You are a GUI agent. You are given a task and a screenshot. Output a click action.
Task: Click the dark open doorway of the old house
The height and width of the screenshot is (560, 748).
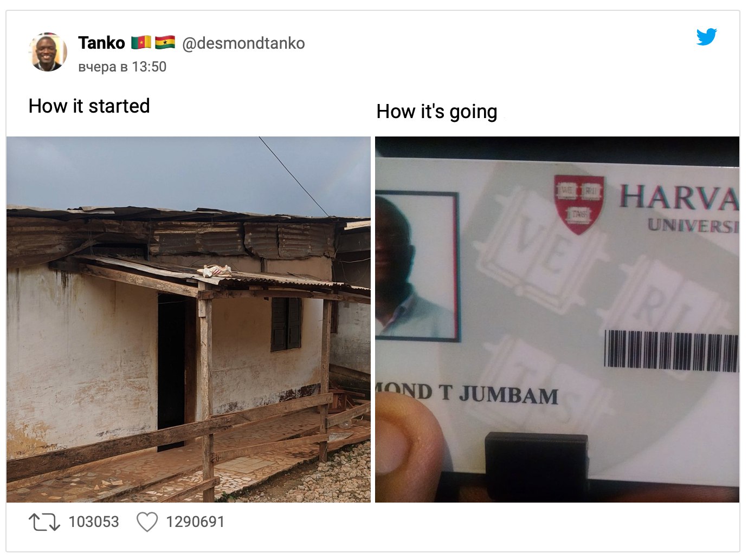coord(172,368)
